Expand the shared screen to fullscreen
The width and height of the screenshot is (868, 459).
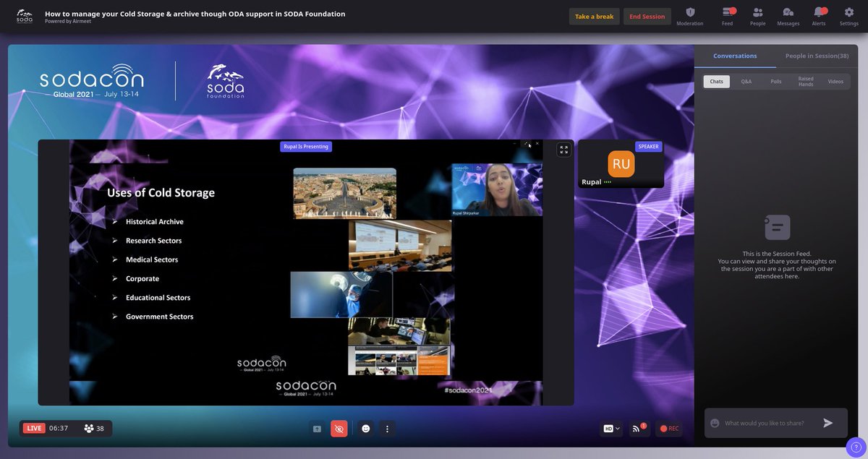coord(563,150)
